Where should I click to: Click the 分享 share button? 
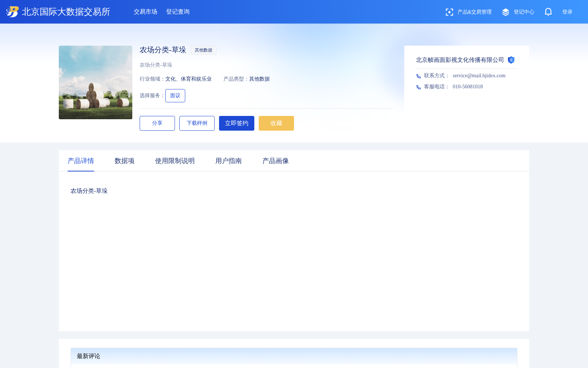[157, 123]
